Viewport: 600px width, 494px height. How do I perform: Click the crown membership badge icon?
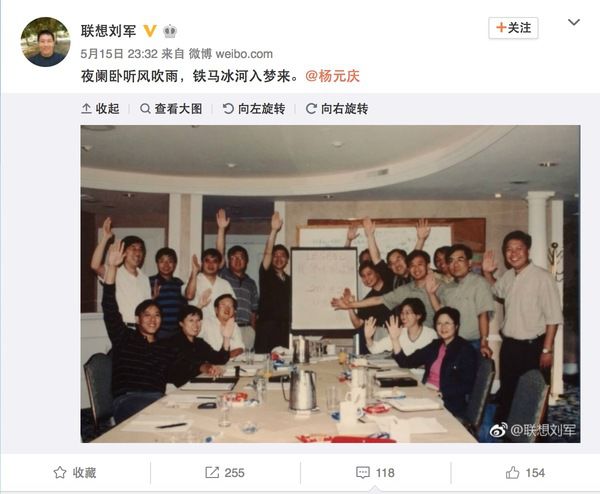(x=170, y=31)
